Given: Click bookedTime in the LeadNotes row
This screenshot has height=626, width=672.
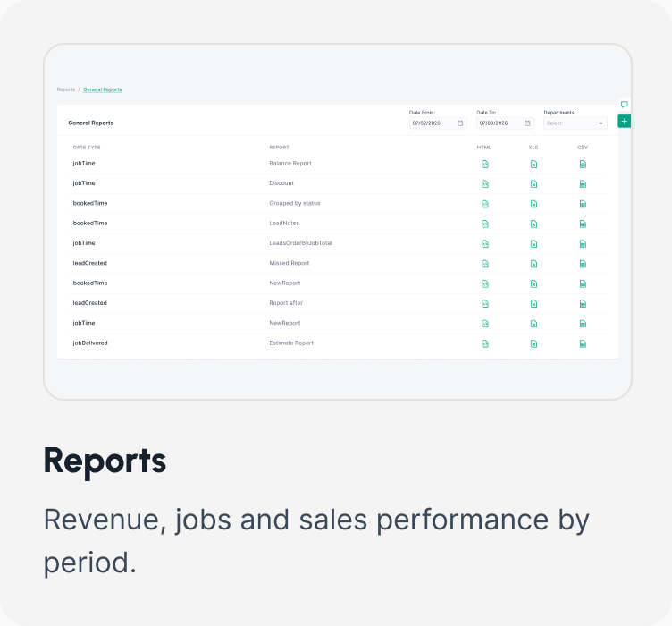Looking at the screenshot, I should (x=90, y=223).
